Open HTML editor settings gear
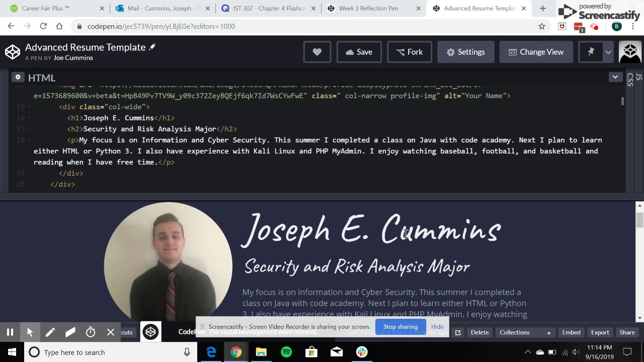This screenshot has width=644, height=362. 18,77
